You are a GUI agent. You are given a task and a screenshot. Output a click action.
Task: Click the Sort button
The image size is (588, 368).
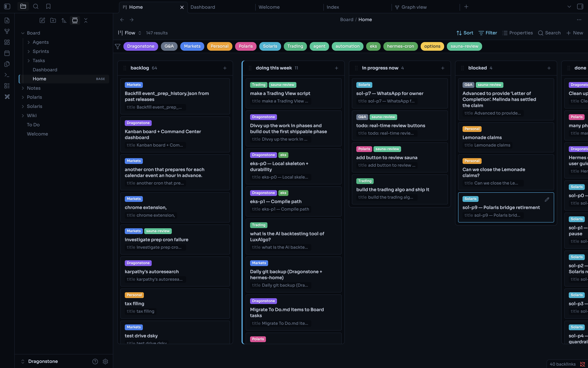click(x=465, y=33)
